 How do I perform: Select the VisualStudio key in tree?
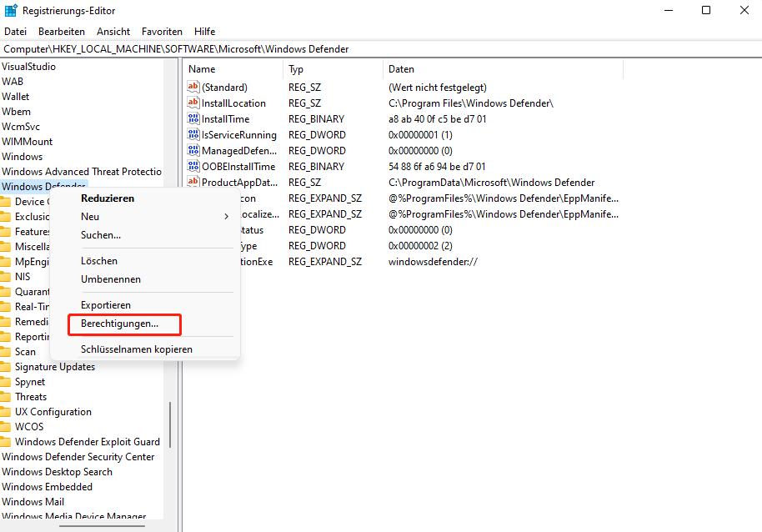point(28,67)
